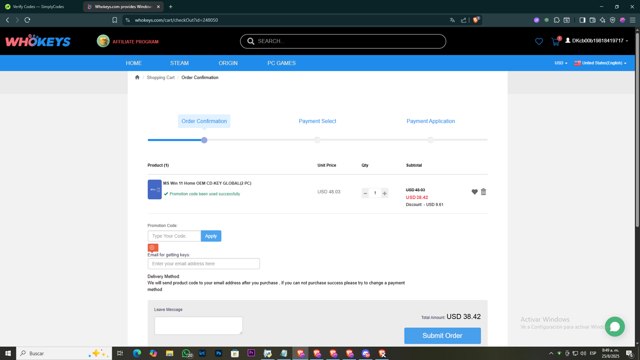This screenshot has height=360, width=640.
Task: Click the orange coupon icon below promo field
Action: pos(153,247)
